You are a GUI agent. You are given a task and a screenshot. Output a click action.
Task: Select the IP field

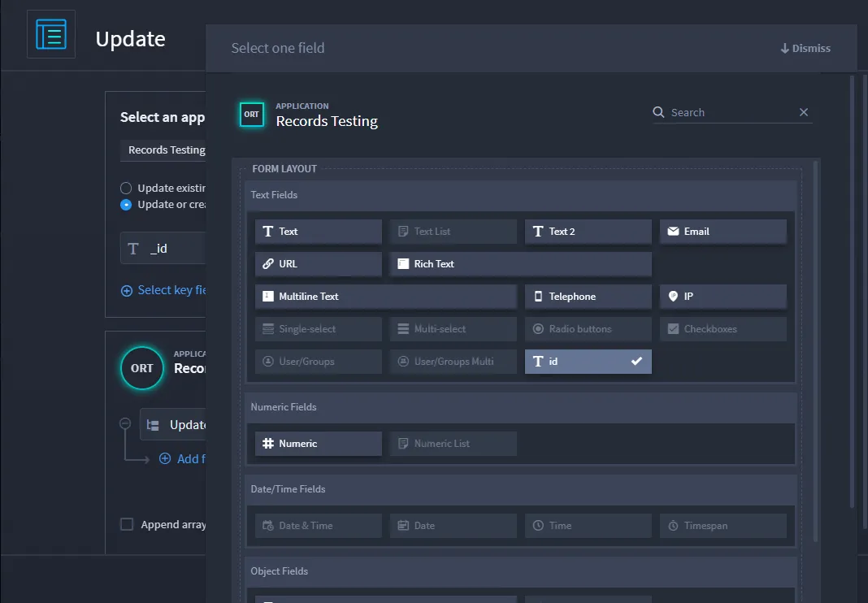point(723,297)
